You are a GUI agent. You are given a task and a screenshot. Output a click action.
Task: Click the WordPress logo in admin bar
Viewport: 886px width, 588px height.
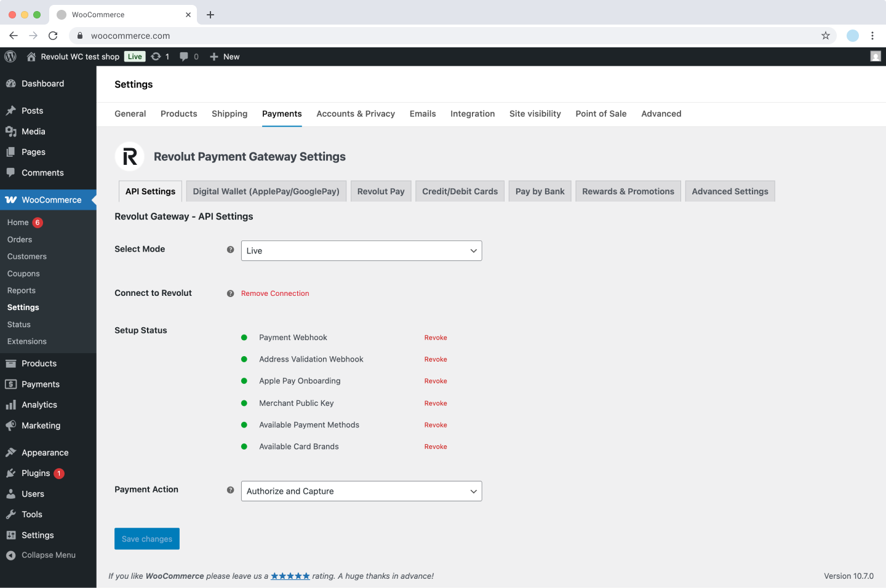10,57
